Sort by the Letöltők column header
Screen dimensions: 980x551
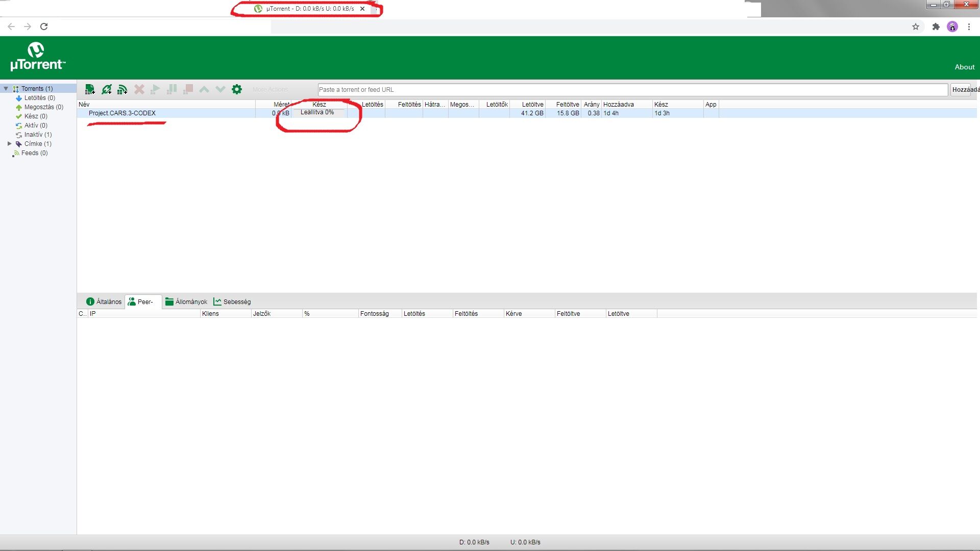(x=495, y=105)
